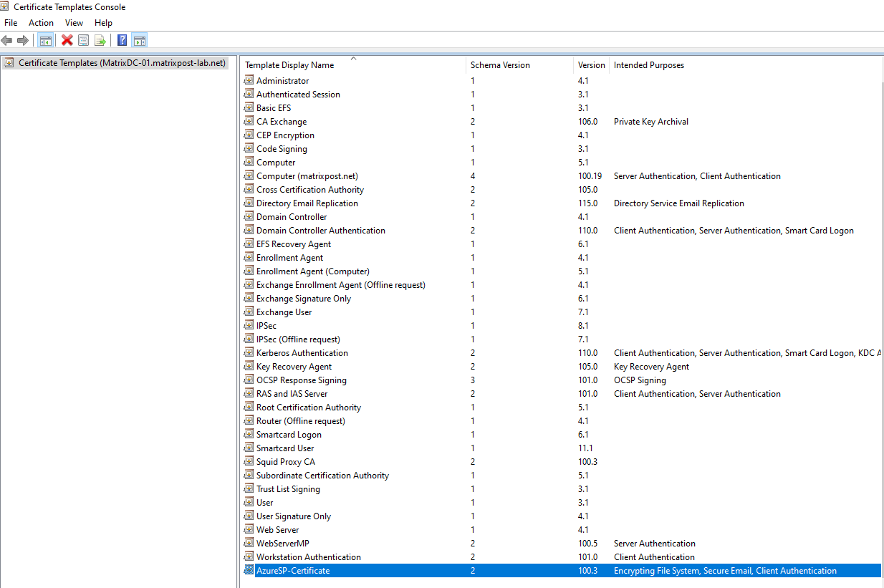Sort by Intended Purposes column header

745,65
